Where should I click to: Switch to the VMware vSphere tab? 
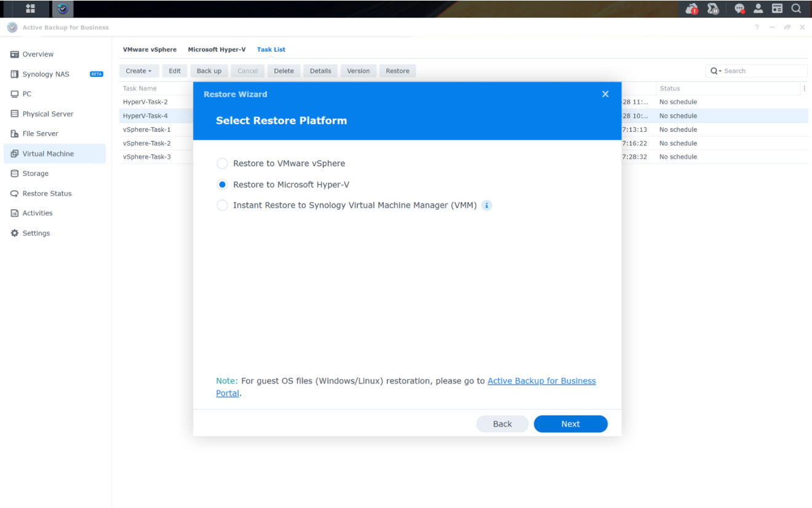click(x=149, y=49)
